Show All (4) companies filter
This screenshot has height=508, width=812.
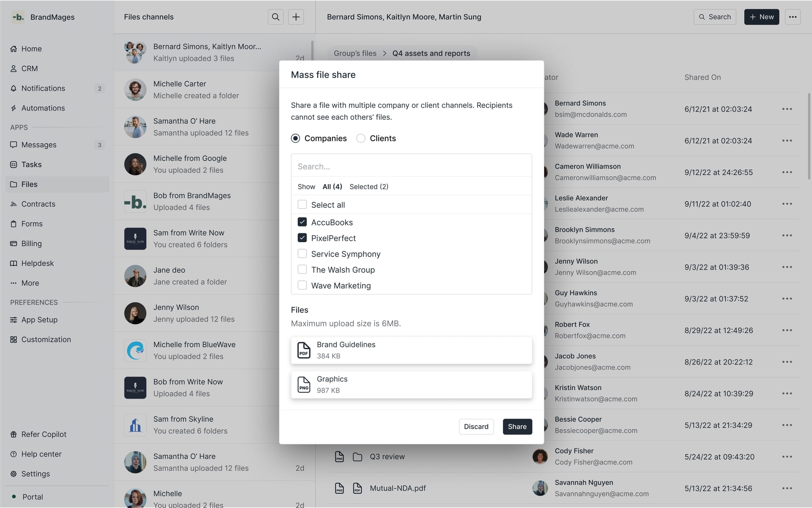[x=332, y=187]
